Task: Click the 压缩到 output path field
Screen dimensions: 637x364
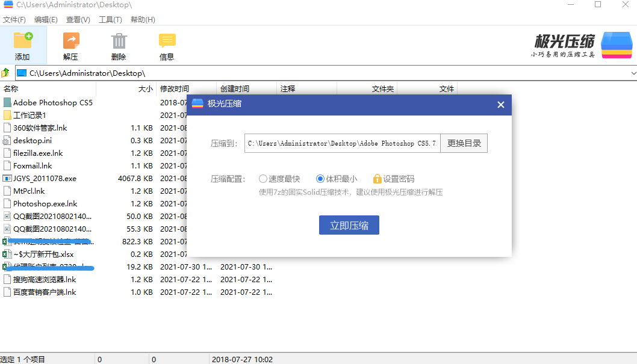Action: tap(342, 143)
